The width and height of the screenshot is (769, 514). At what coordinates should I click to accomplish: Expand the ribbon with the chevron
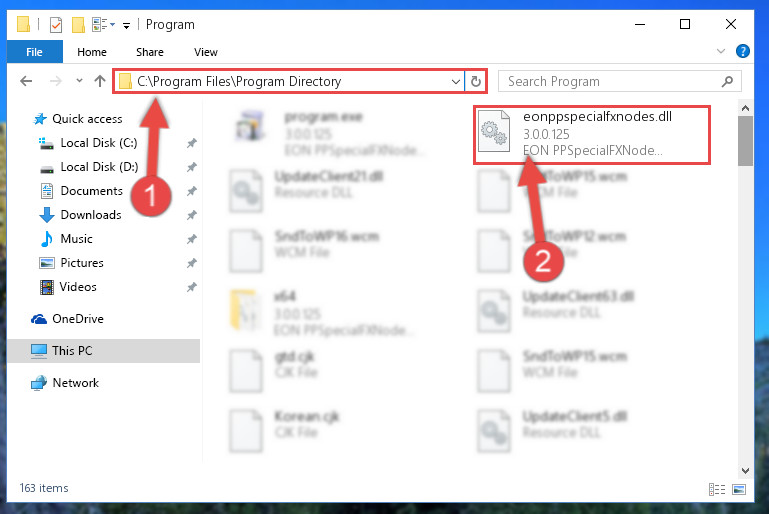[x=721, y=51]
